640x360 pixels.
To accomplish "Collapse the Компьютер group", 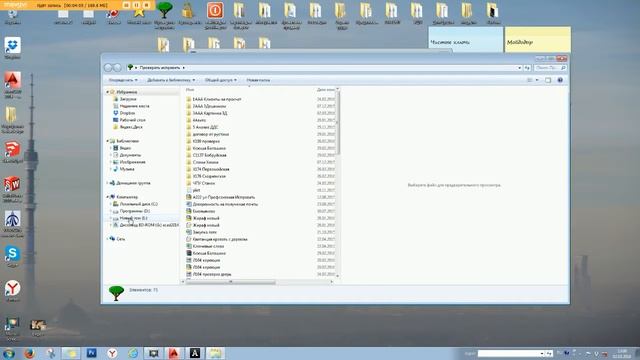I will pyautogui.click(x=108, y=197).
